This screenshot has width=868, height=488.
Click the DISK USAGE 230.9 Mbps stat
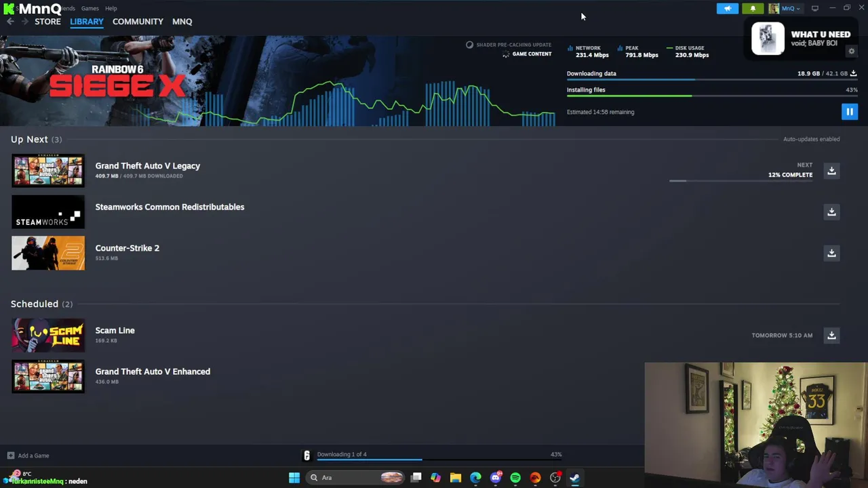tap(688, 52)
